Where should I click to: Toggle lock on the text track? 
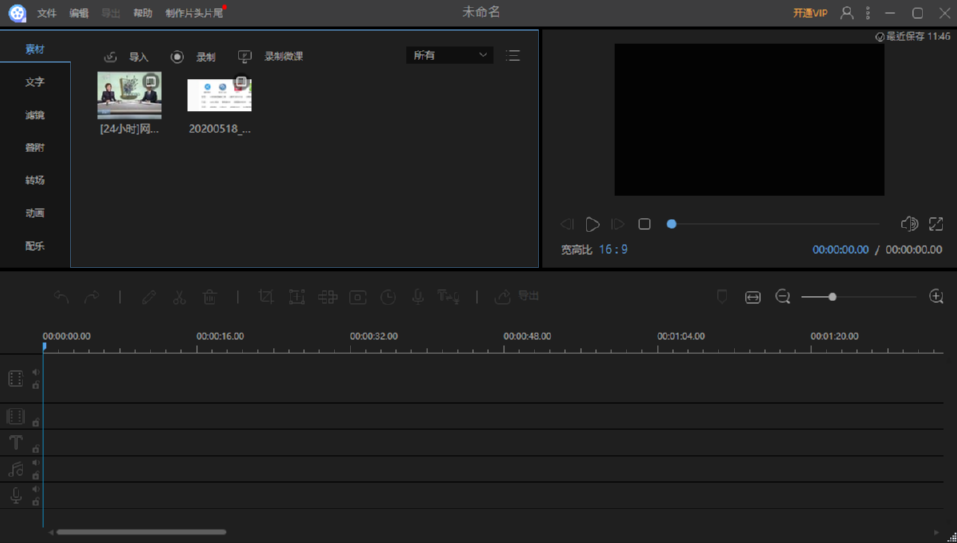point(36,449)
